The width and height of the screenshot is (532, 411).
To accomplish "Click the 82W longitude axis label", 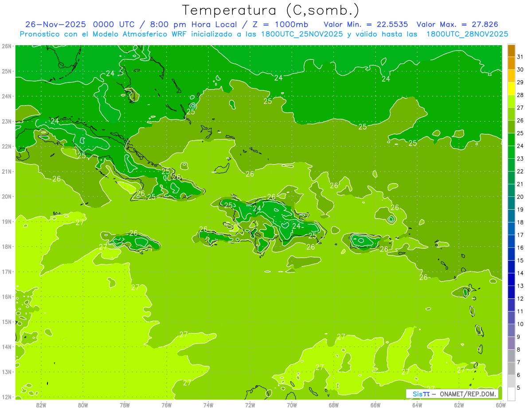I will 41,404.
